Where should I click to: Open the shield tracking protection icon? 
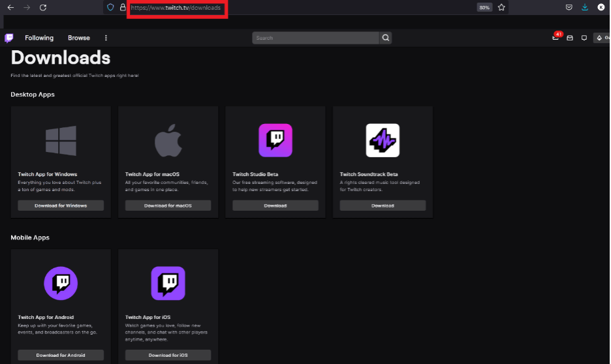click(x=110, y=7)
